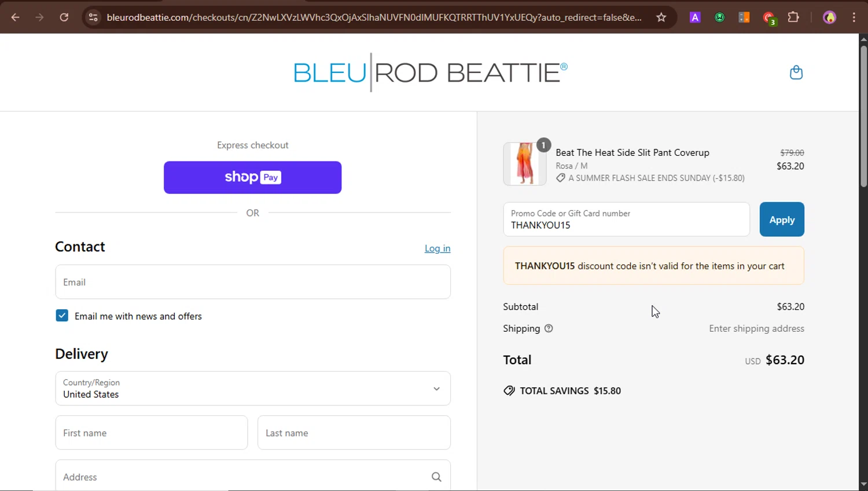
Task: Click the 'A SUMMER FLASH SALE ENDS SUNDAY' text
Action: coord(639,178)
